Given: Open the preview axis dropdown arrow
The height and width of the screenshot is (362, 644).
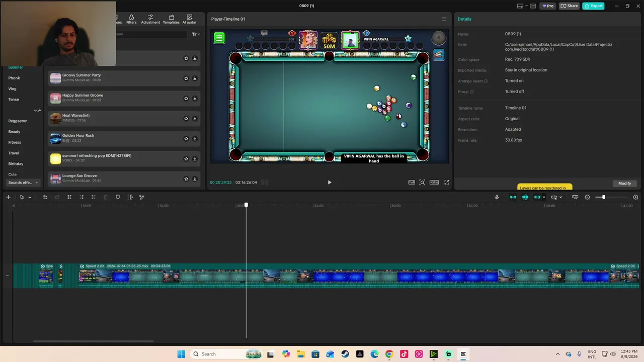Looking at the screenshot, I should (x=561, y=197).
